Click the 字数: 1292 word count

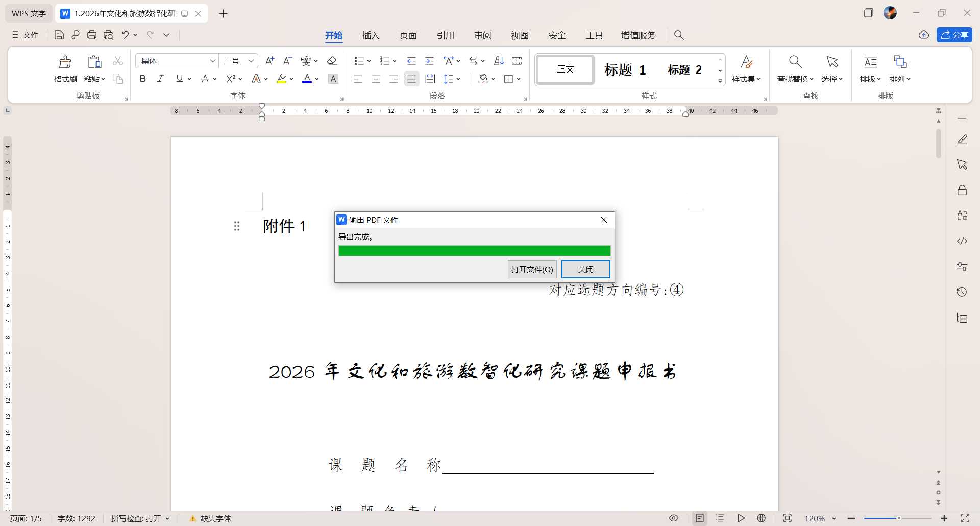tap(76, 518)
